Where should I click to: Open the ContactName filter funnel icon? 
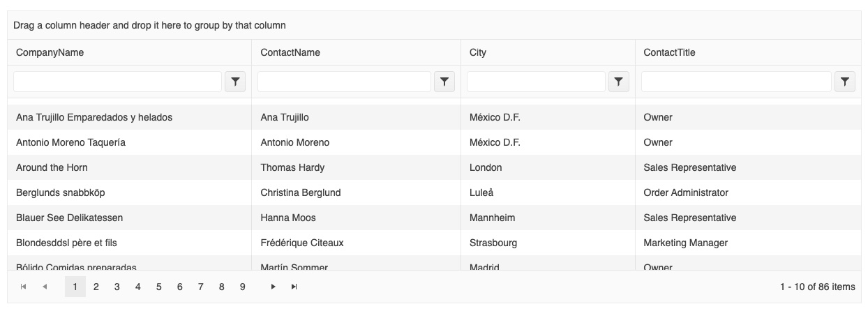point(444,82)
